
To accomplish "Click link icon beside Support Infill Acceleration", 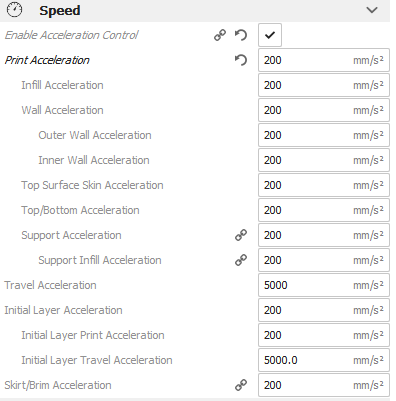I will (x=241, y=260).
